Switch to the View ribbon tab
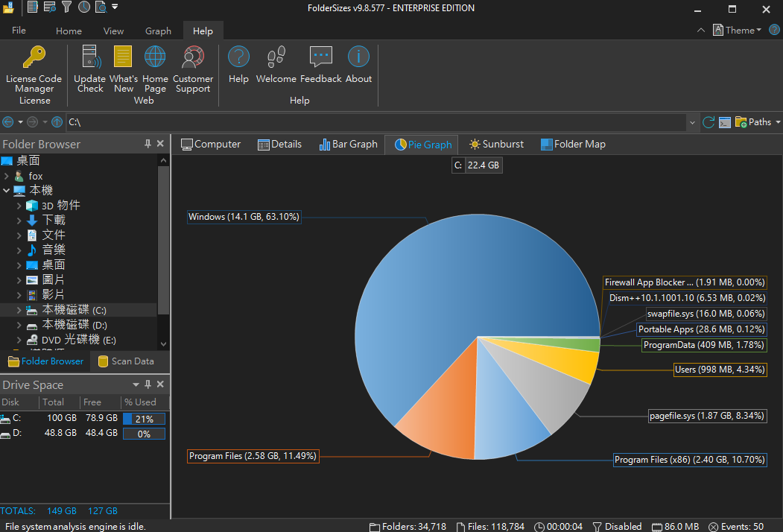783x532 pixels. [113, 31]
